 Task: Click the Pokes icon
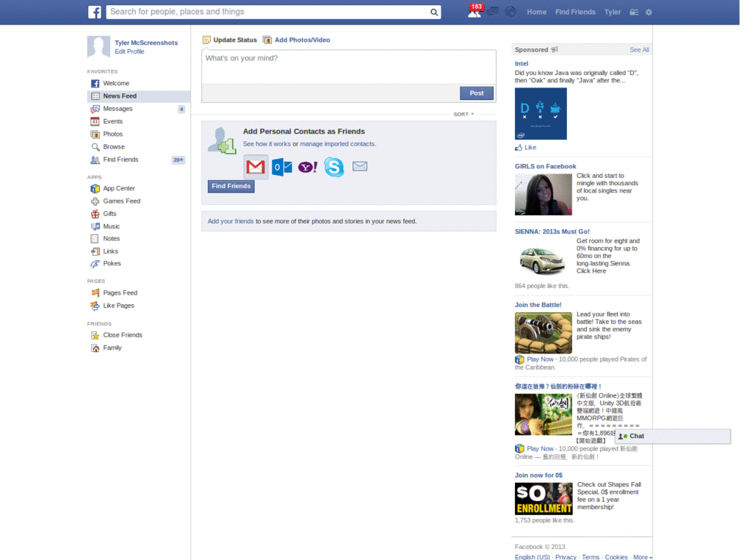96,264
